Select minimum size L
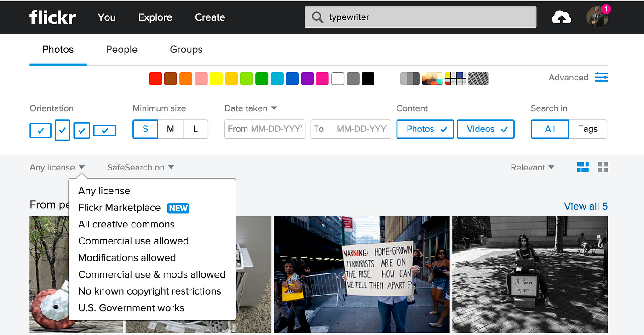644x335 pixels. pos(195,129)
